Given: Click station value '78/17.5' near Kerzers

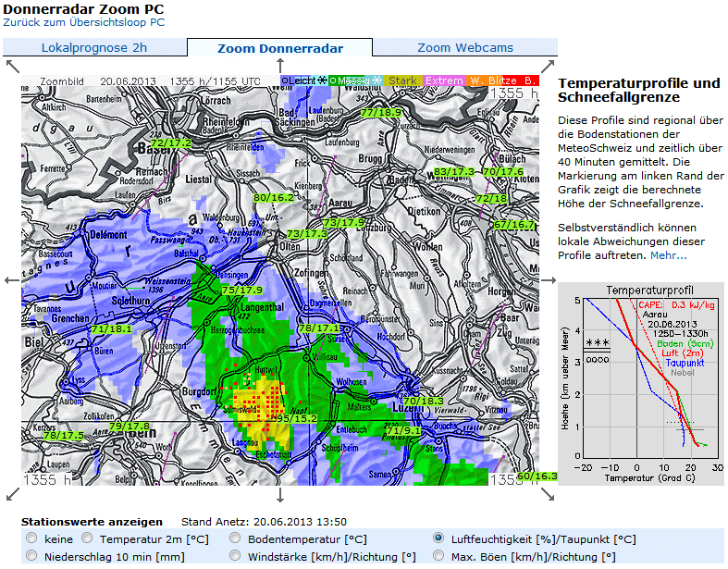Looking at the screenshot, I should coord(64,435).
